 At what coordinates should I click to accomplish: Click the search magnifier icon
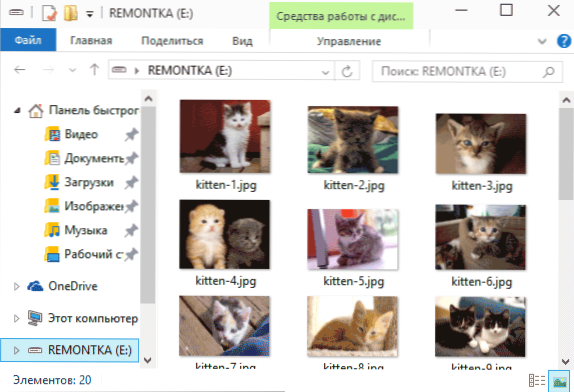(x=548, y=71)
